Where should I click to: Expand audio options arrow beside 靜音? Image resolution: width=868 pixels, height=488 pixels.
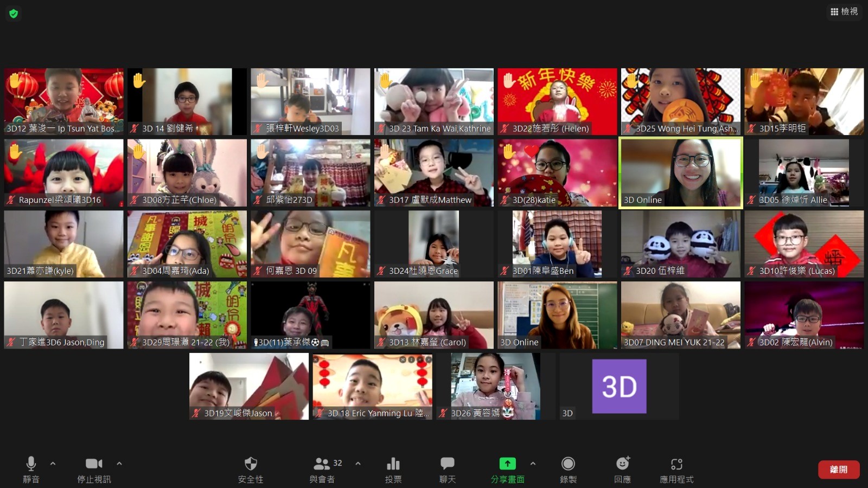point(53,464)
